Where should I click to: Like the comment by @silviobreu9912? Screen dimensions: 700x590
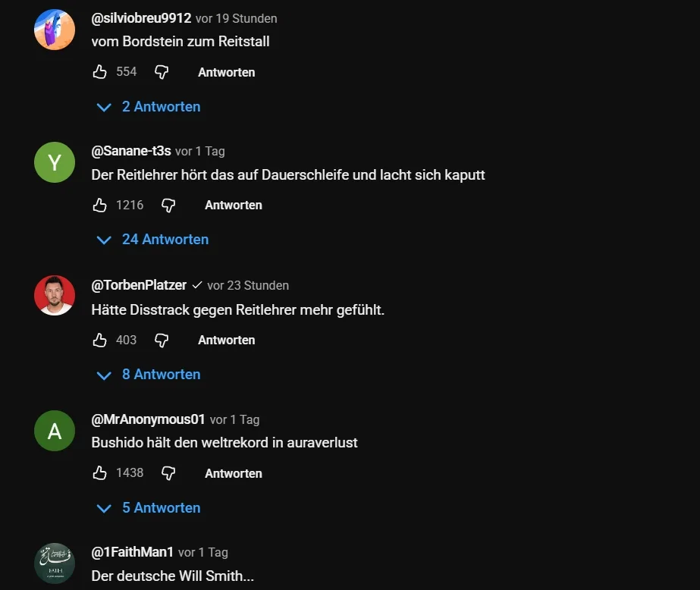(100, 72)
